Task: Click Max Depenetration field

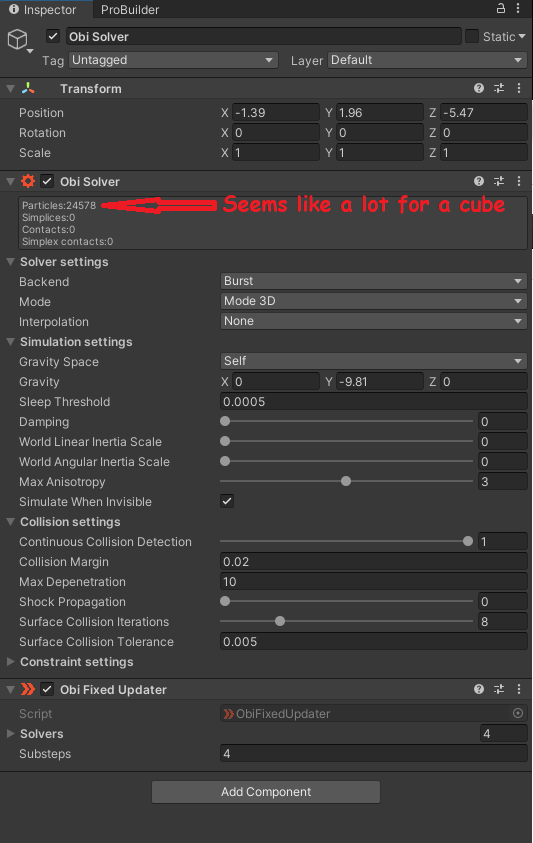Action: click(x=373, y=582)
